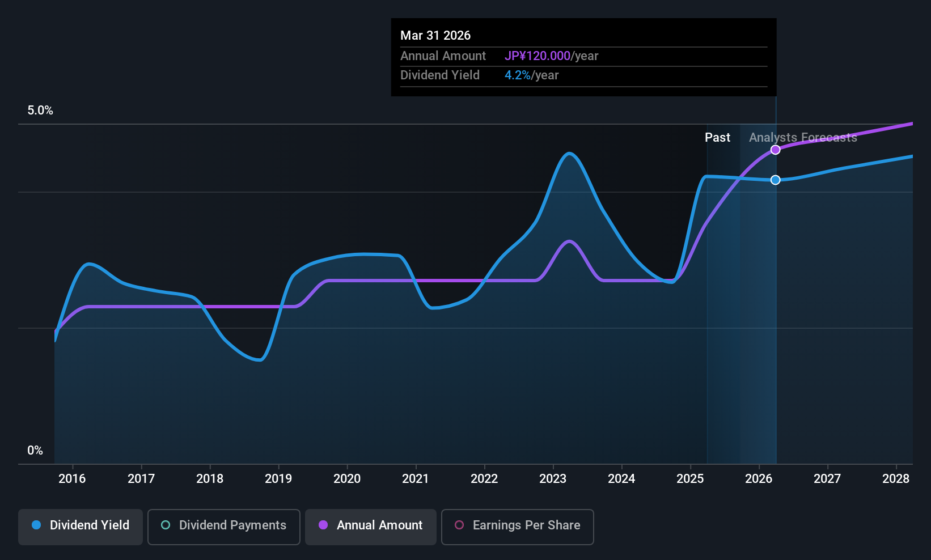Click the blue Dividend Yield legend dot

[36, 525]
